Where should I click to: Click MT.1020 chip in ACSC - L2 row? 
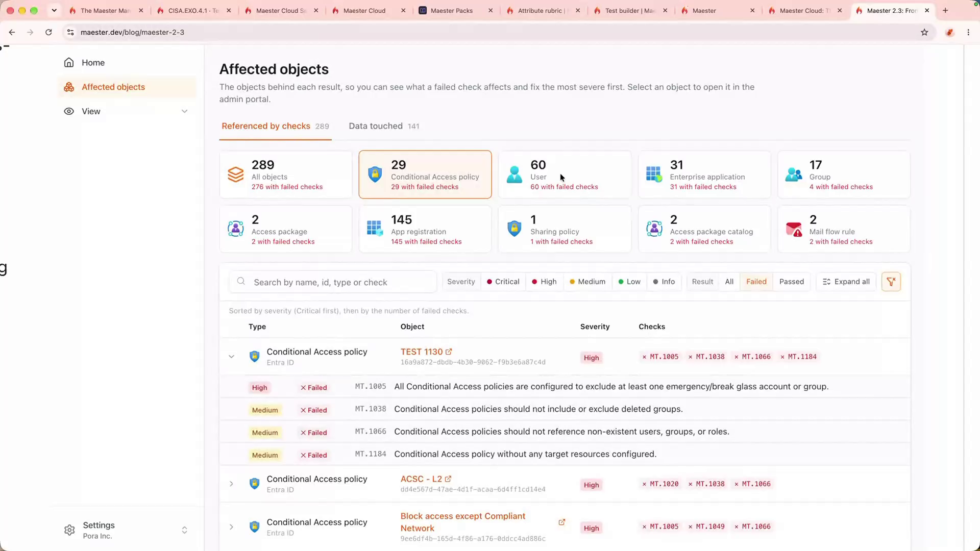tap(660, 484)
